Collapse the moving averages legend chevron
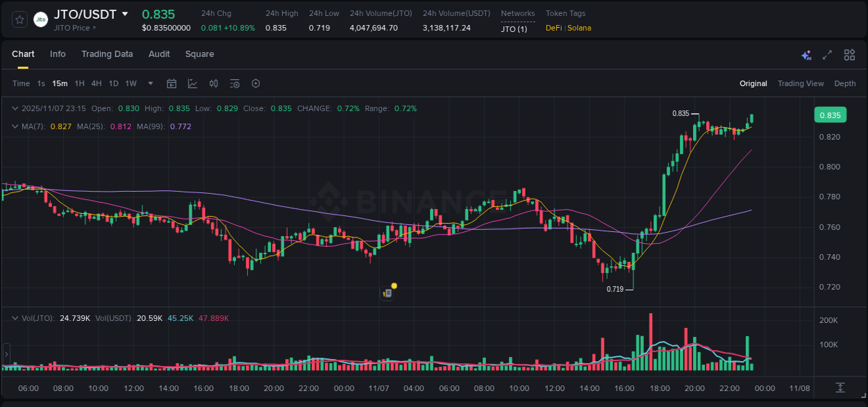This screenshot has width=868, height=407. [15, 126]
